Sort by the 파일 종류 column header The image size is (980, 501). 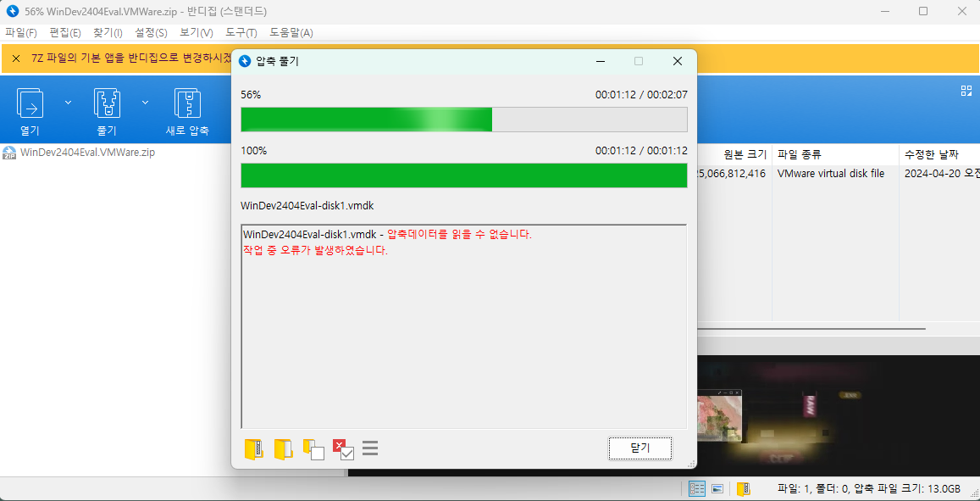click(x=800, y=154)
